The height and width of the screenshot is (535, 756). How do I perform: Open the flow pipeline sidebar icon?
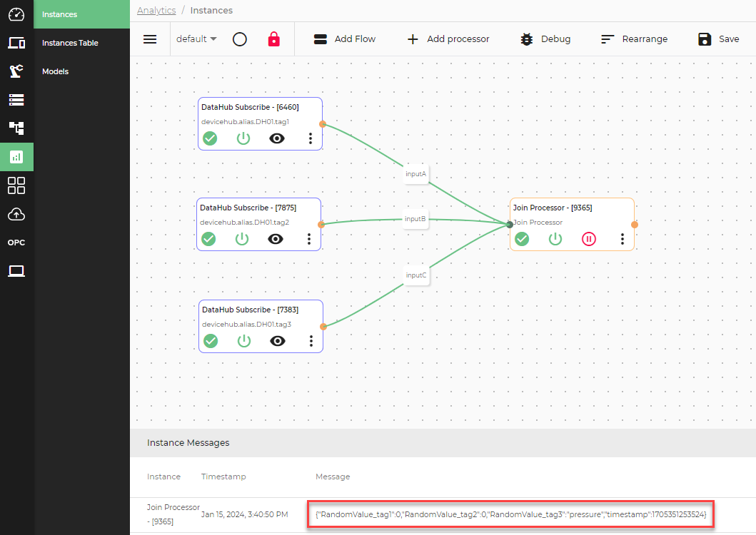[x=16, y=128]
